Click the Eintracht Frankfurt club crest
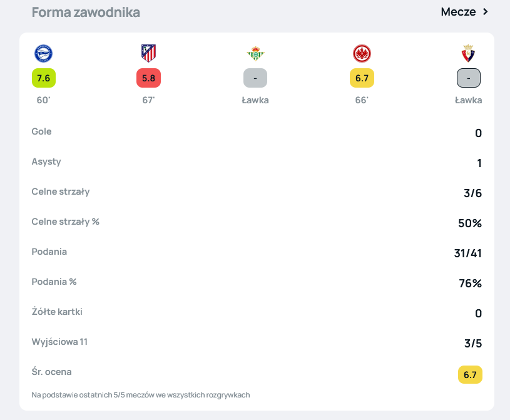This screenshot has height=420, width=510. (362, 54)
